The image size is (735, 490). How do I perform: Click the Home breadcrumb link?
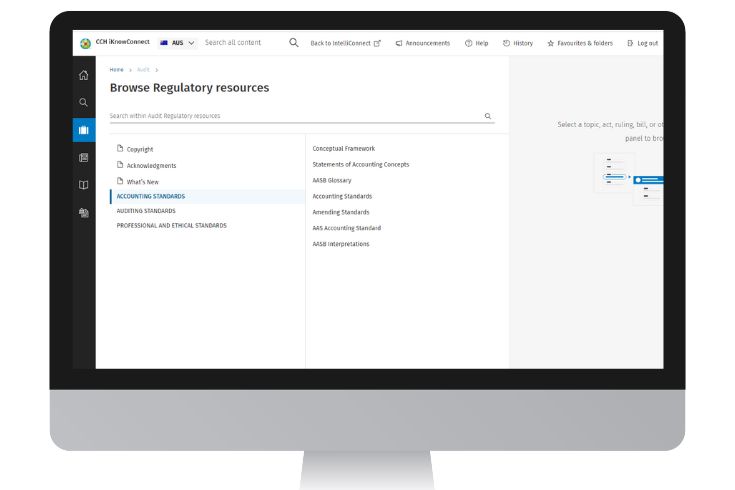pos(117,70)
